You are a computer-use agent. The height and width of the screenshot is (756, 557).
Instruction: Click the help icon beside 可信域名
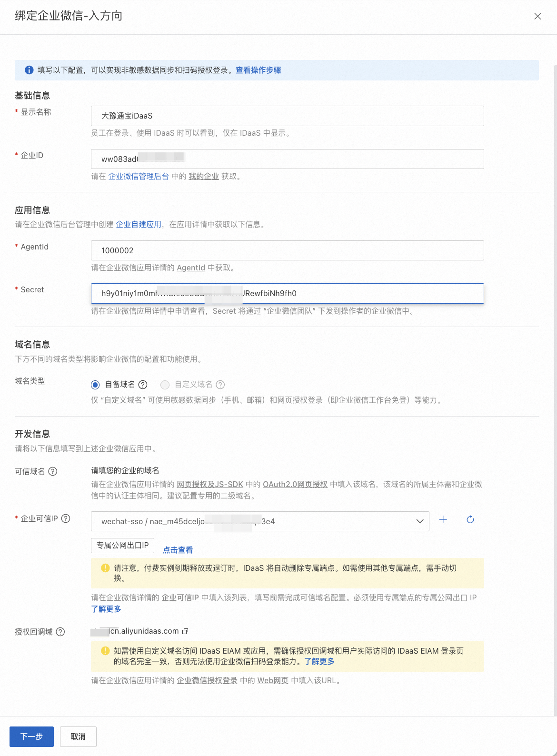pyautogui.click(x=53, y=471)
